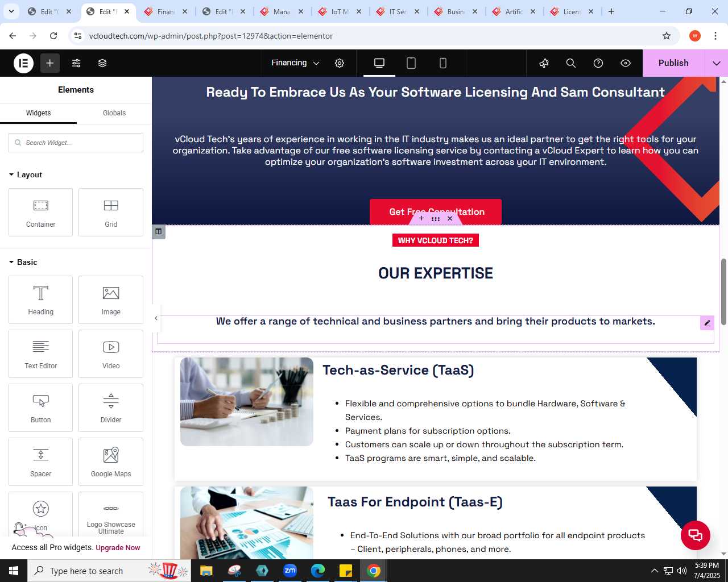This screenshot has width=728, height=582.
Task: Click the Add Element plus button
Action: 50,63
